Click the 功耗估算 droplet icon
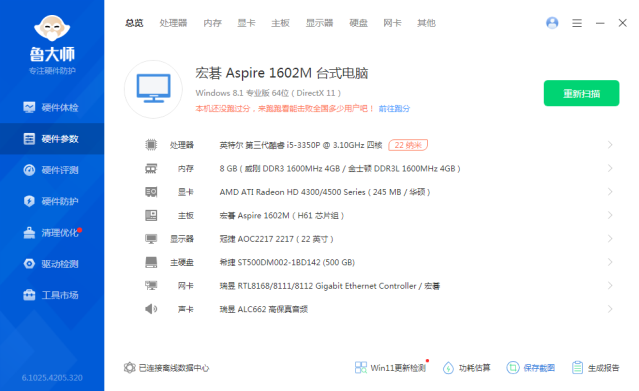This screenshot has height=391, width=639. coord(448,368)
